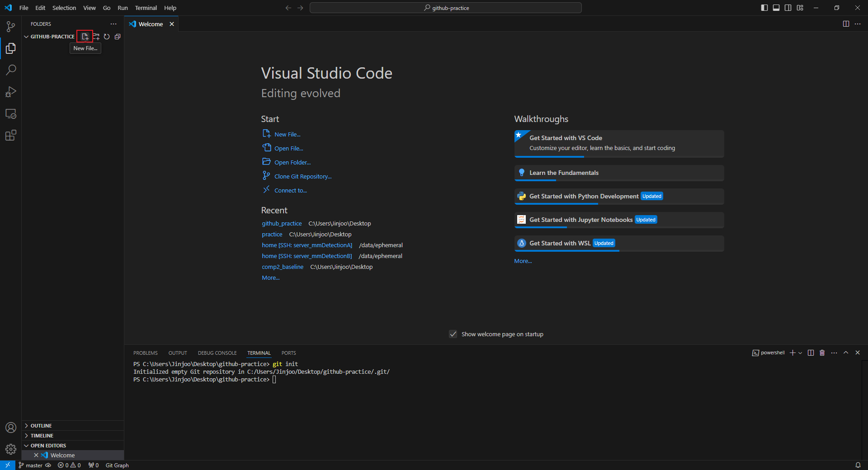The width and height of the screenshot is (868, 470).
Task: Open the Source Control view in activity bar
Action: 11,27
